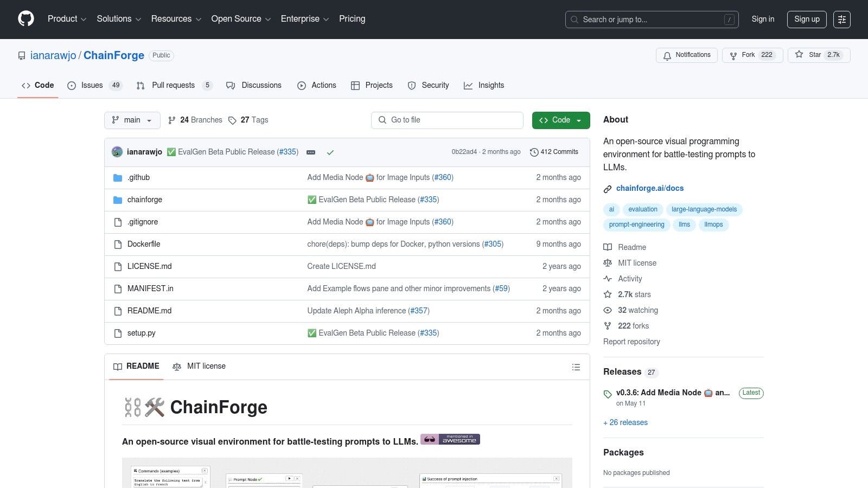Click the Go to file search field

tap(447, 120)
